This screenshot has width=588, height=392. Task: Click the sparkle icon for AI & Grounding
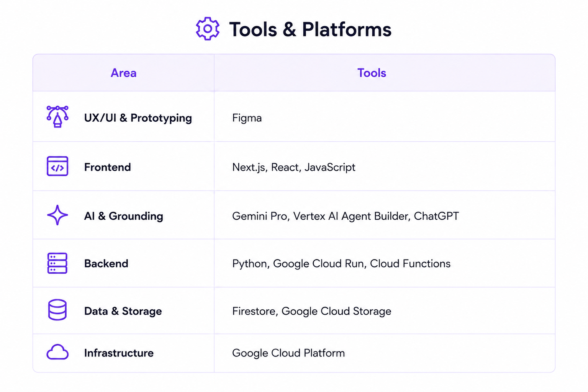(57, 215)
